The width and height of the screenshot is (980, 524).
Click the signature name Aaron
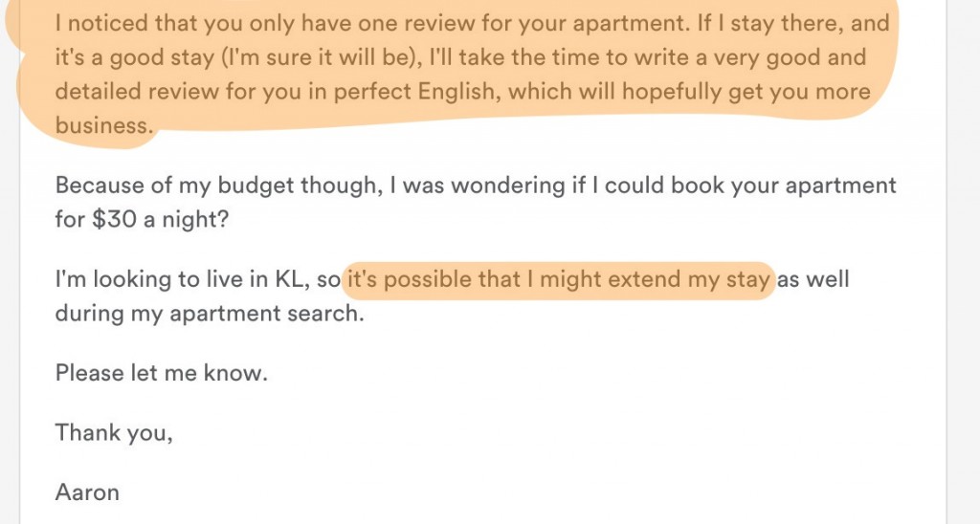(87, 492)
